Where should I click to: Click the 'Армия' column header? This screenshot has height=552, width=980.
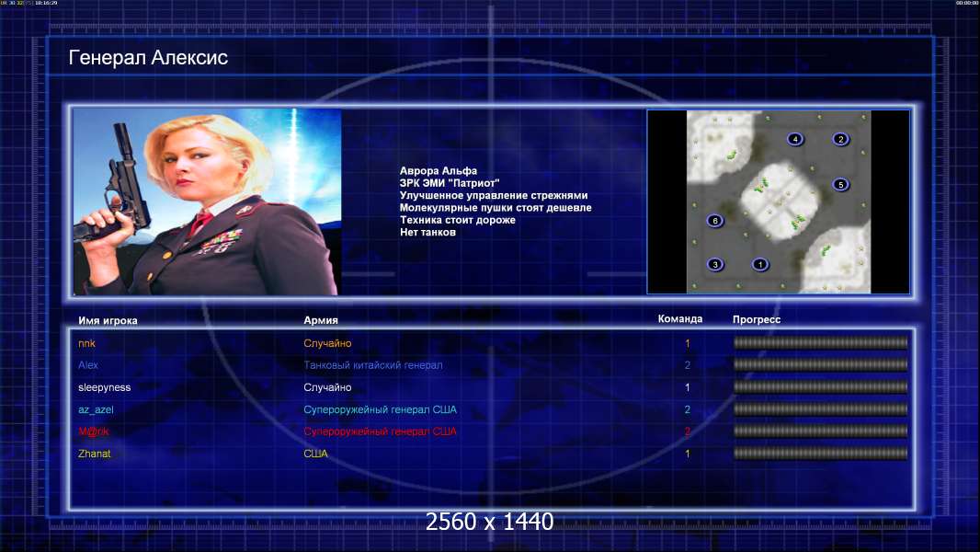tap(321, 320)
